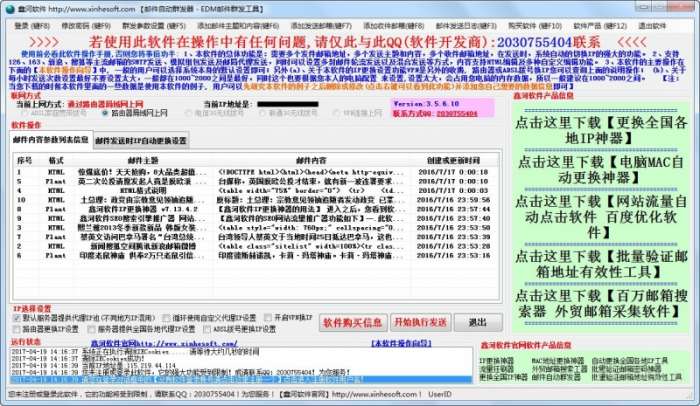Select the ADSL宽带拨号 radio option

pos(55,113)
